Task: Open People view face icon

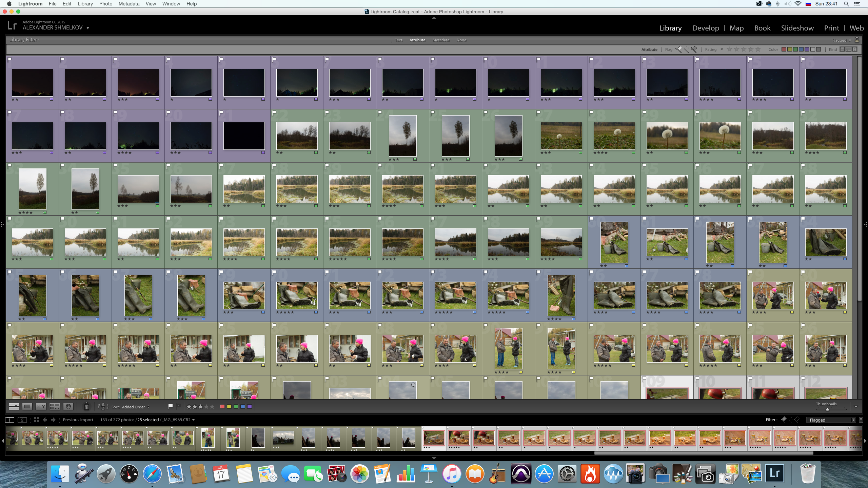Action: (x=68, y=406)
